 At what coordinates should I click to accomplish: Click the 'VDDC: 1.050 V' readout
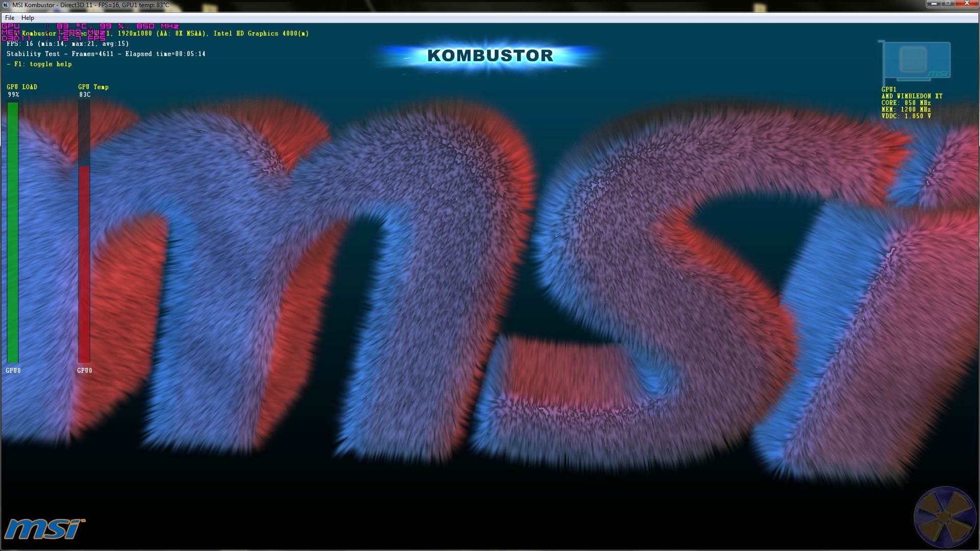(x=906, y=116)
